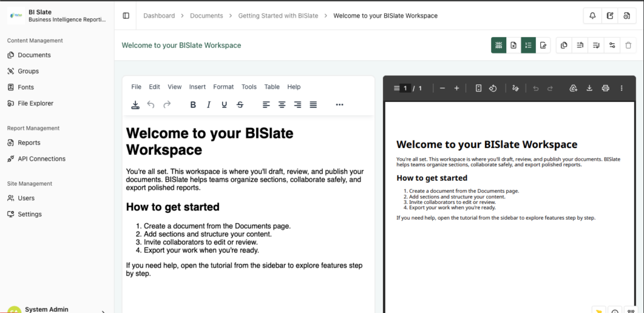Save PDF to Google Drive

(x=574, y=88)
